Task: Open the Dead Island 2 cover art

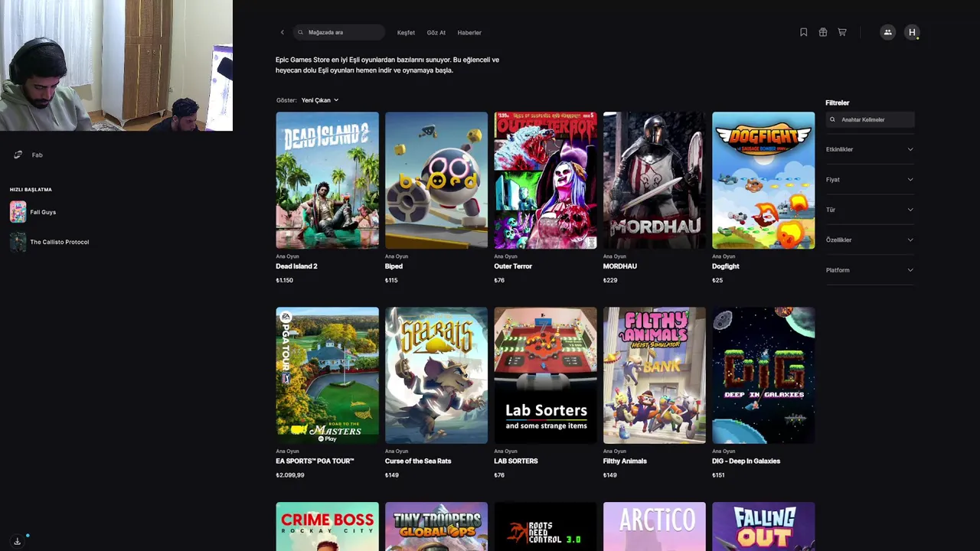Action: click(327, 180)
